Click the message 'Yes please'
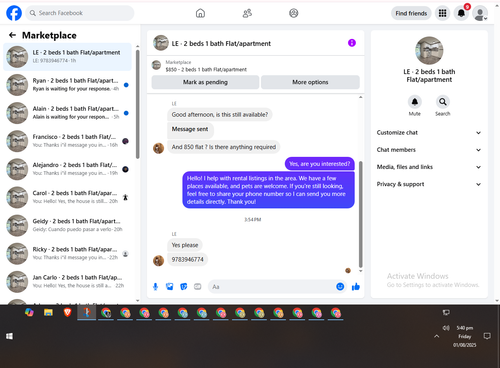The height and width of the screenshot is (368, 500). pyautogui.click(x=185, y=245)
